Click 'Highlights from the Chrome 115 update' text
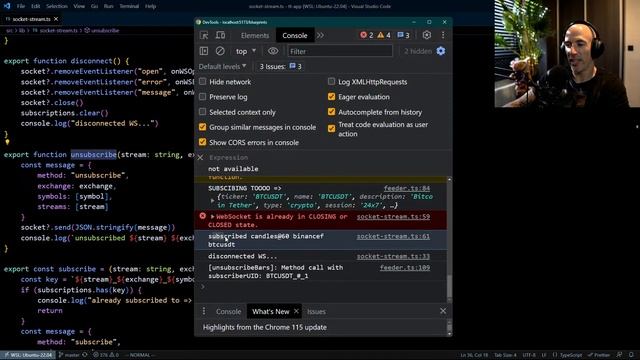640x360 pixels. (264, 327)
